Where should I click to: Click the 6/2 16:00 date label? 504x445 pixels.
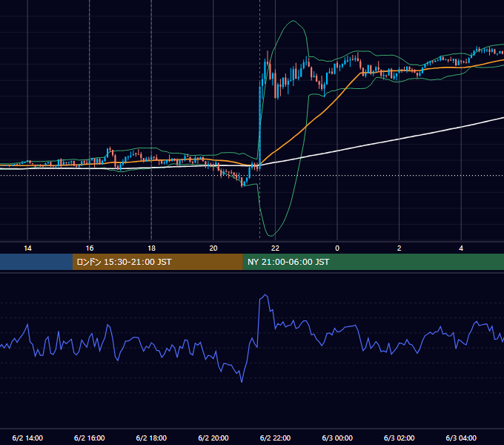point(90,438)
